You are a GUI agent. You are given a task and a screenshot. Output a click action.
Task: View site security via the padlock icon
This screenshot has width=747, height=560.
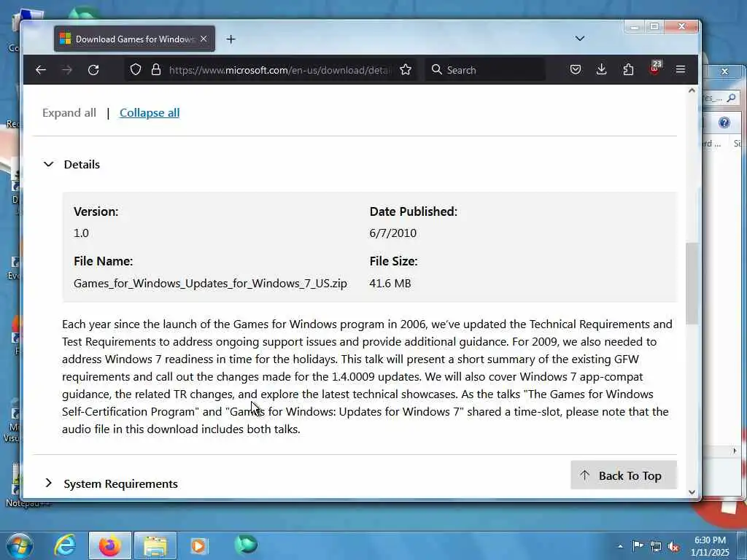point(156,70)
